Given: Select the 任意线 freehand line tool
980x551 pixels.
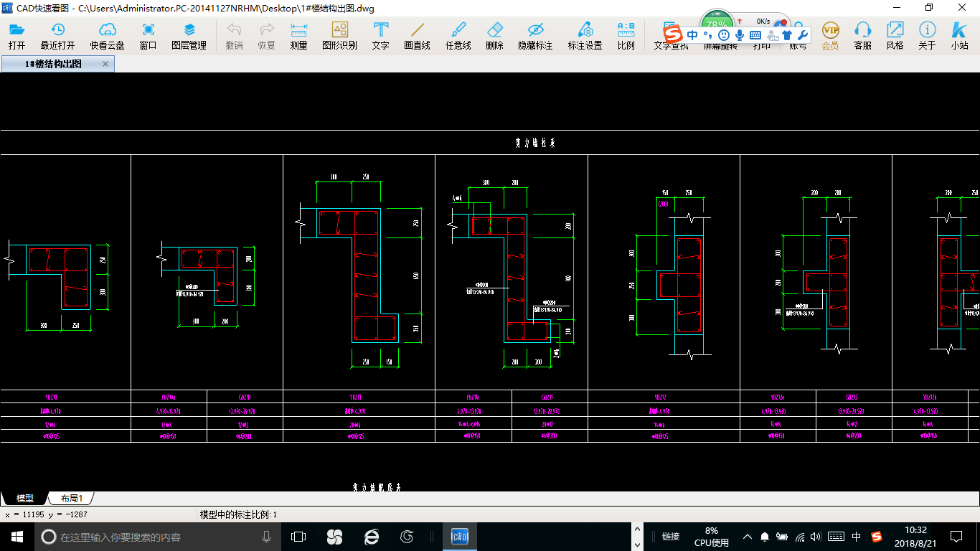Looking at the screenshot, I should coord(458,36).
